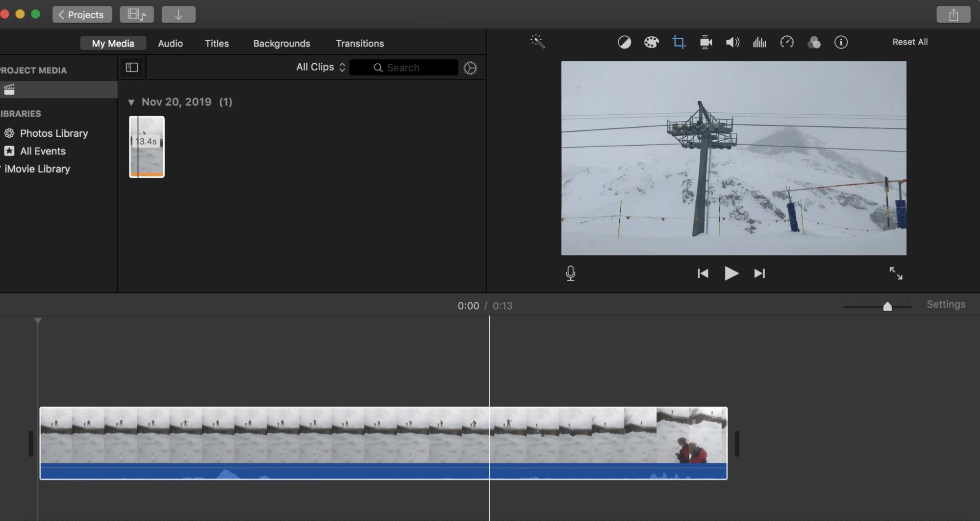980x521 pixels.
Task: Open the speed adjustment tool
Action: pyautogui.click(x=787, y=42)
